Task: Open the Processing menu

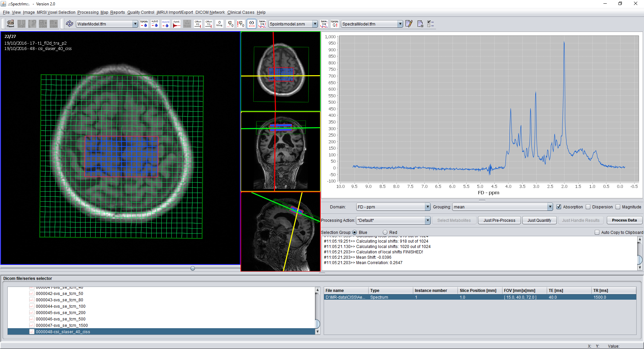Action: [88, 12]
